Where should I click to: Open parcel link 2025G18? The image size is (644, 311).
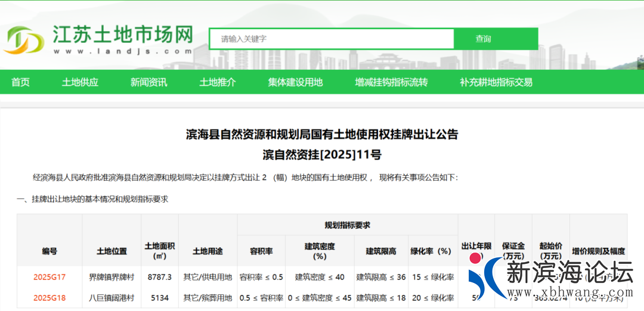point(49,297)
